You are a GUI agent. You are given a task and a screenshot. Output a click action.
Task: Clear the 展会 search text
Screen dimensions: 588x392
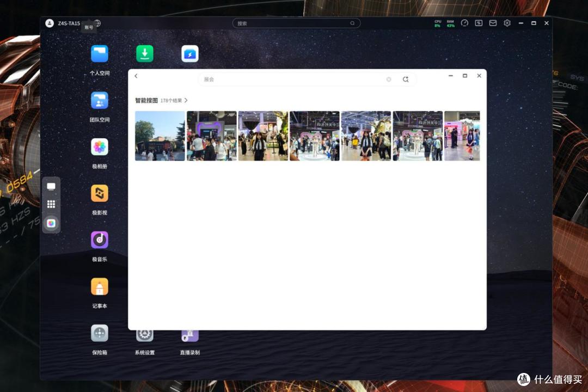pyautogui.click(x=389, y=79)
